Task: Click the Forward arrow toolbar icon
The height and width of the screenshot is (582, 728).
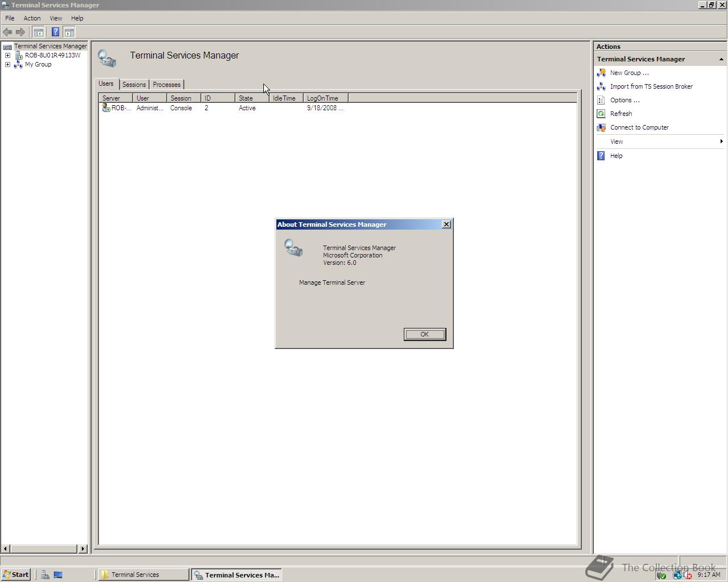Action: click(x=20, y=32)
